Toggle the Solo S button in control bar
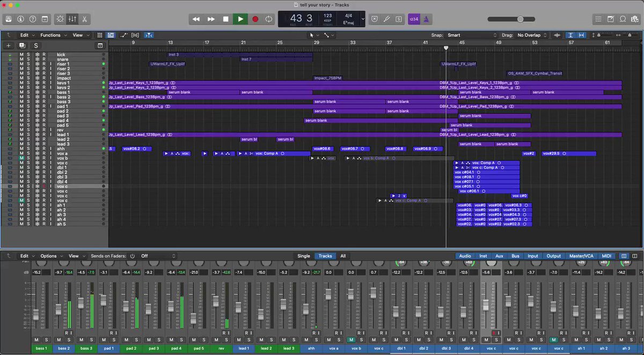Screen dimensions: 644x355 click(399, 19)
